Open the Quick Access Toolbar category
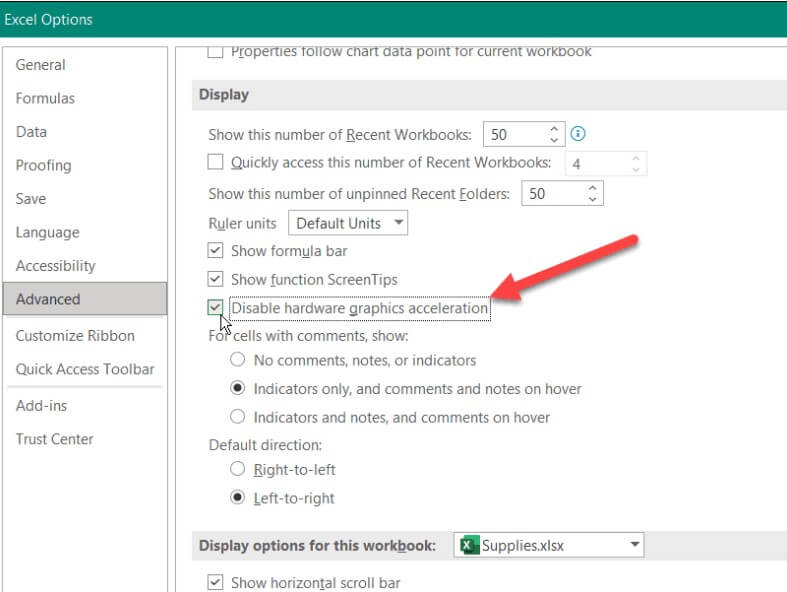Image resolution: width=787 pixels, height=592 pixels. click(x=85, y=369)
